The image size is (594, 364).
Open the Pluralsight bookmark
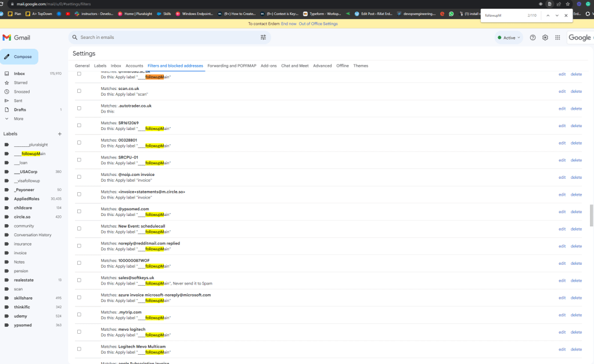135,13
